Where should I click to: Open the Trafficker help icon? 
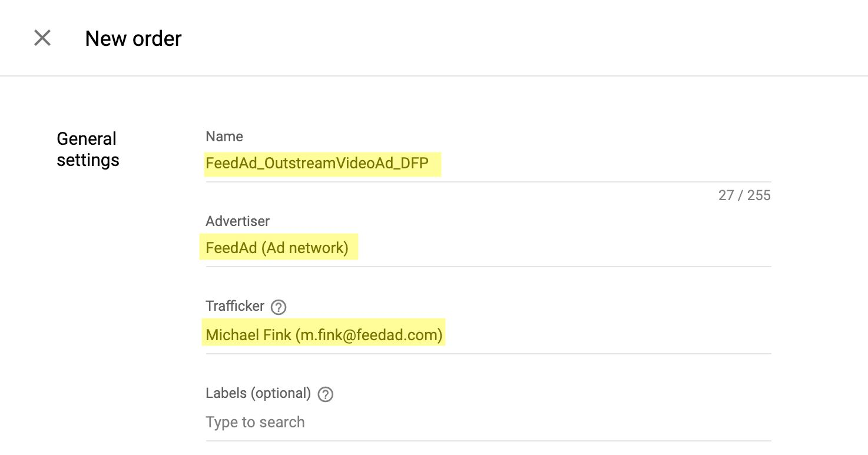(x=278, y=307)
